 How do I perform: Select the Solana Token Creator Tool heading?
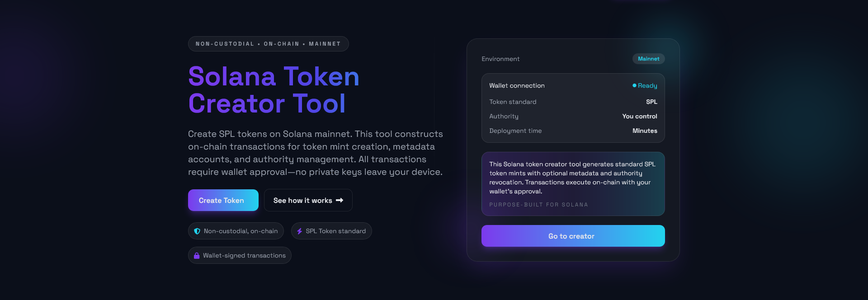274,90
